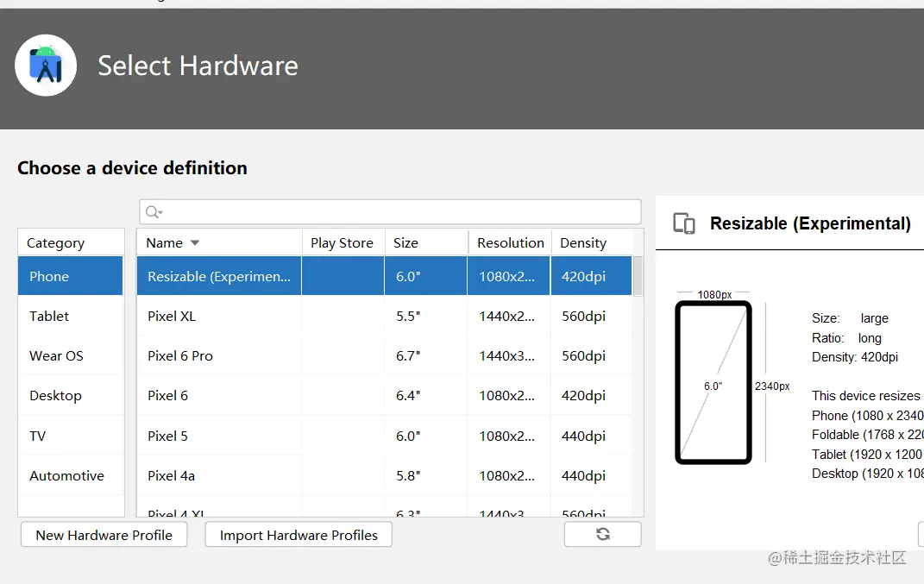The width and height of the screenshot is (924, 584).
Task: Select the Tablet category
Action: (x=71, y=316)
